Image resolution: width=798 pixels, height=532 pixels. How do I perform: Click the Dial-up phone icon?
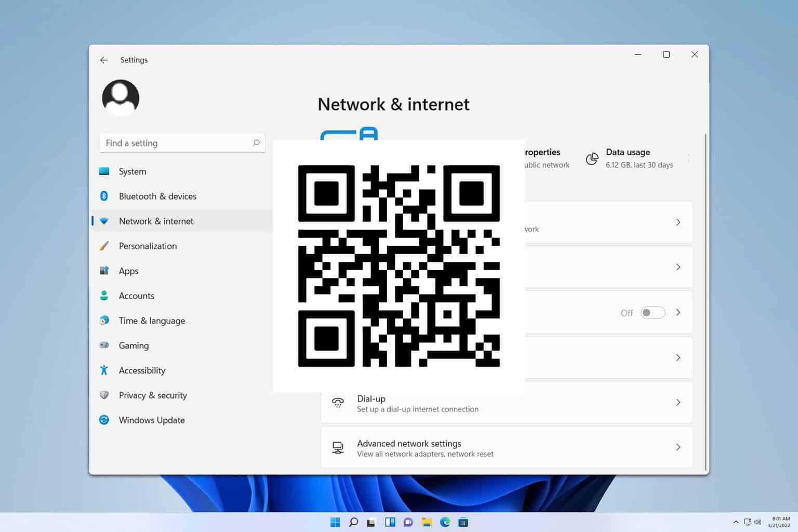click(x=338, y=403)
